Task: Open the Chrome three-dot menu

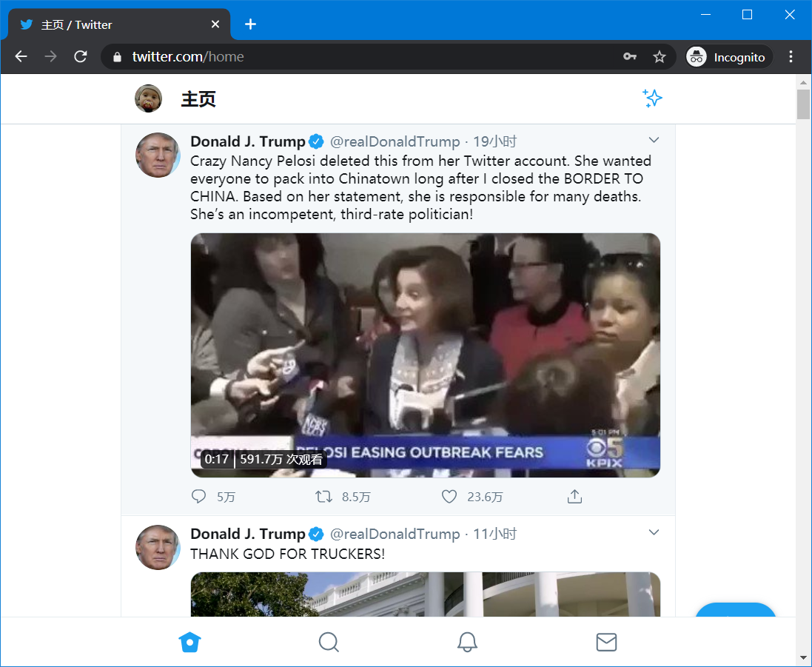Action: pyautogui.click(x=791, y=56)
